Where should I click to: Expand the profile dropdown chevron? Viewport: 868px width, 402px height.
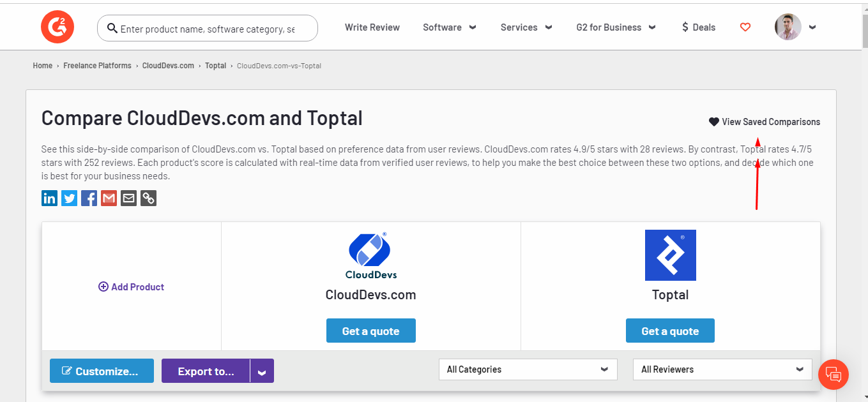(x=812, y=27)
